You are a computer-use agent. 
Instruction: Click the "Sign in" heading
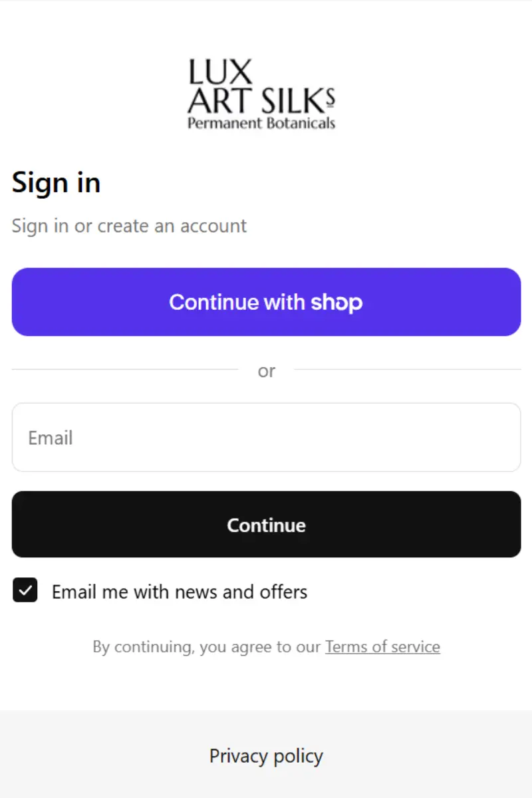56,183
